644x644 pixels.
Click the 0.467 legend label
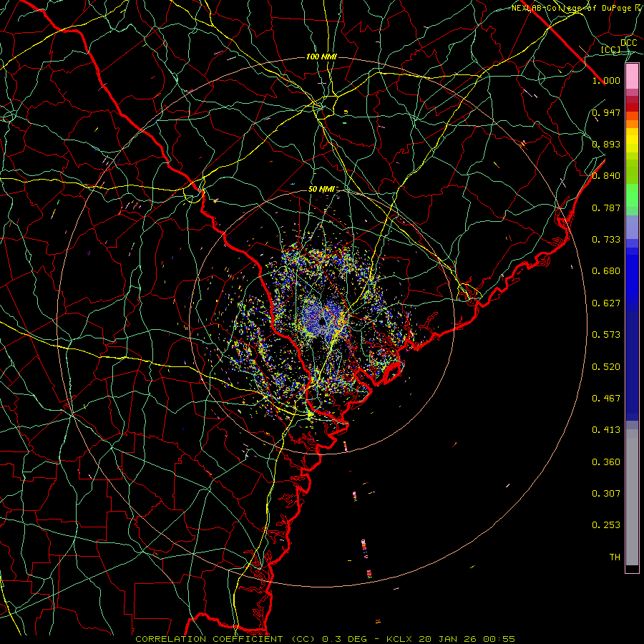tap(606, 399)
